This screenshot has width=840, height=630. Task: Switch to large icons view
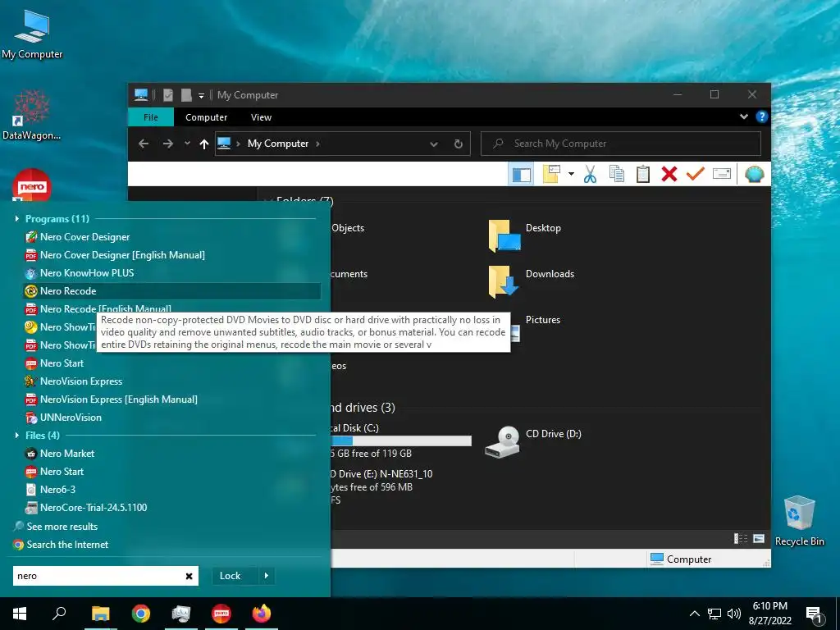coord(759,539)
